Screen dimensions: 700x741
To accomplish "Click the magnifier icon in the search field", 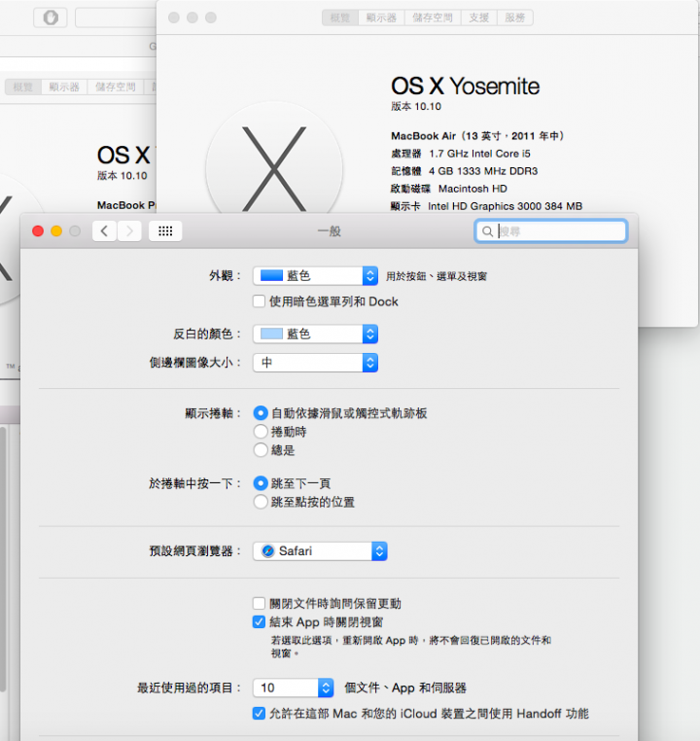I will pos(487,231).
